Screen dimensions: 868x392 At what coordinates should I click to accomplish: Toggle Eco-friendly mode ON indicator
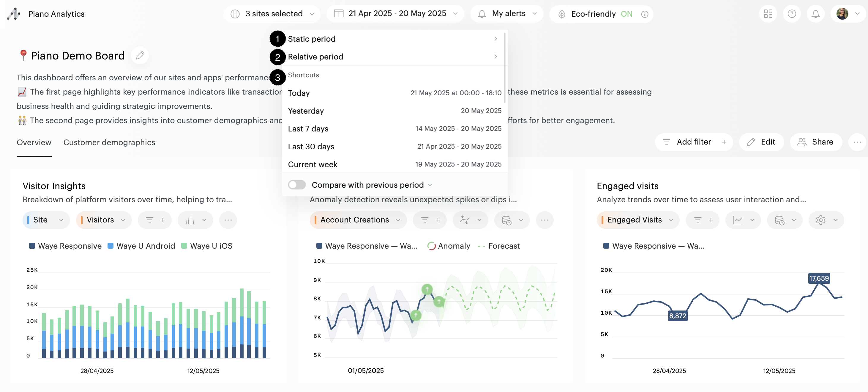[626, 14]
